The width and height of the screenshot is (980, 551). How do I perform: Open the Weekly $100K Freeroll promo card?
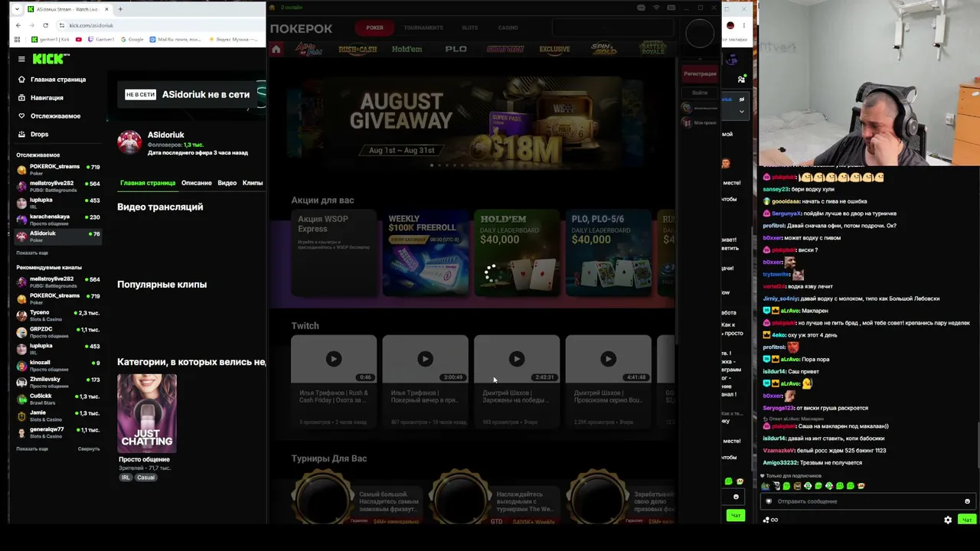[426, 253]
